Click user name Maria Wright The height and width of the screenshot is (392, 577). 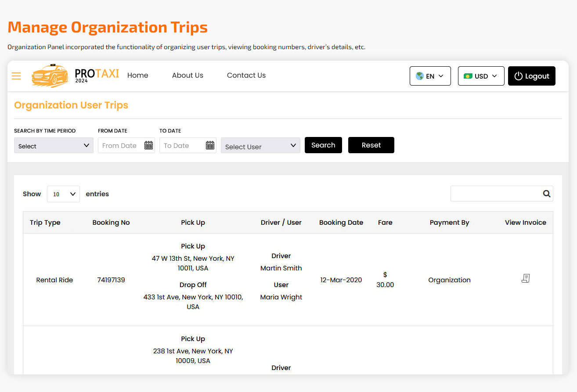[x=281, y=297]
